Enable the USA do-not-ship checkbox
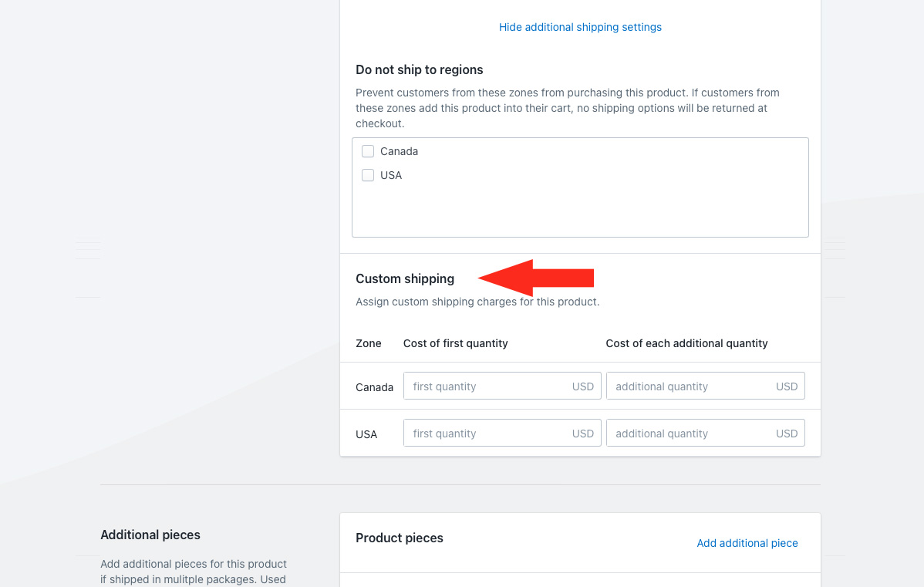The height and width of the screenshot is (587, 924). point(368,175)
